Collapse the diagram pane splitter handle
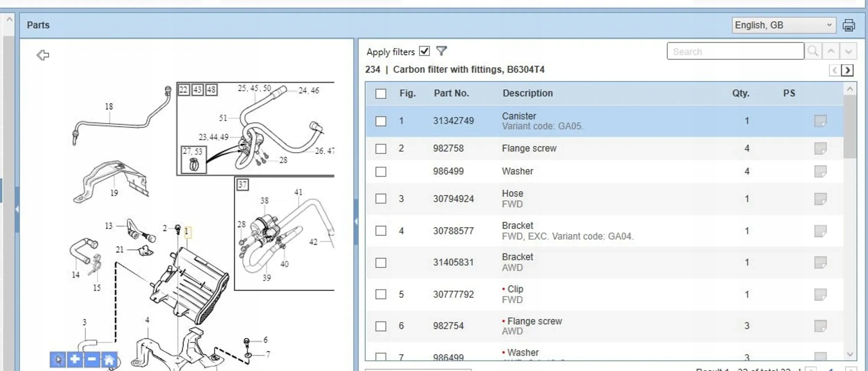 [356, 222]
